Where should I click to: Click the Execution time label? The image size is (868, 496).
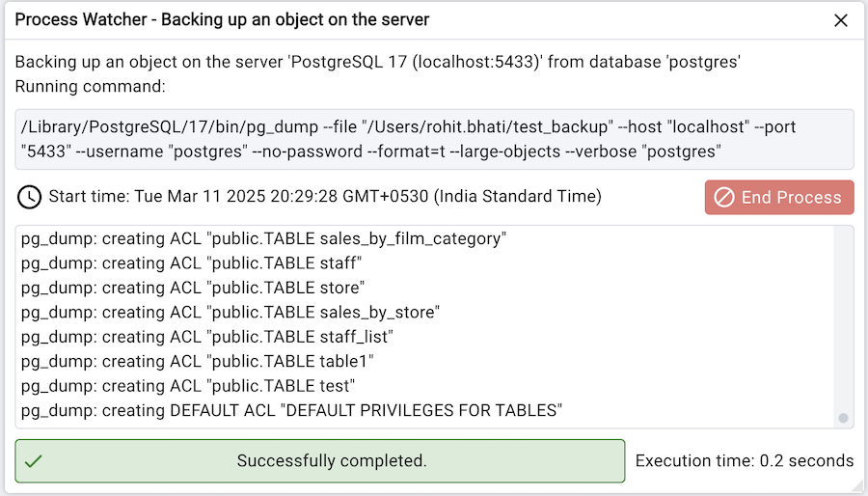point(744,461)
